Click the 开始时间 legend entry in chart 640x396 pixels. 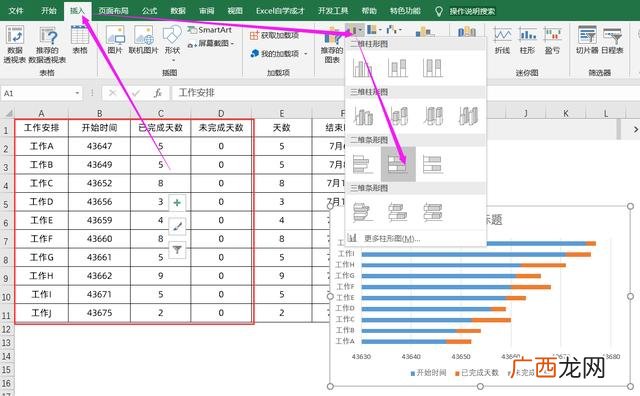[428, 373]
